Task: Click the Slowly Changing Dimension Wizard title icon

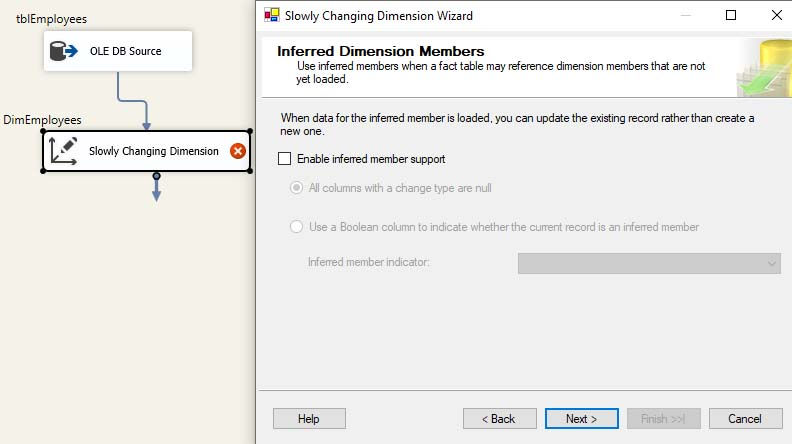Action: click(272, 15)
